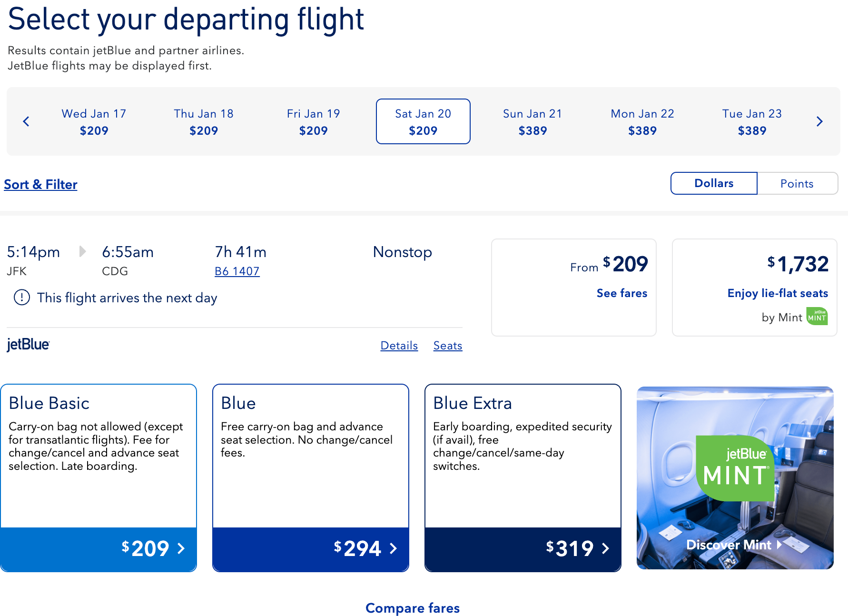Screen dimensions: 848x616
Task: Select the Wed Jan 17 date tab
Action: [x=94, y=121]
